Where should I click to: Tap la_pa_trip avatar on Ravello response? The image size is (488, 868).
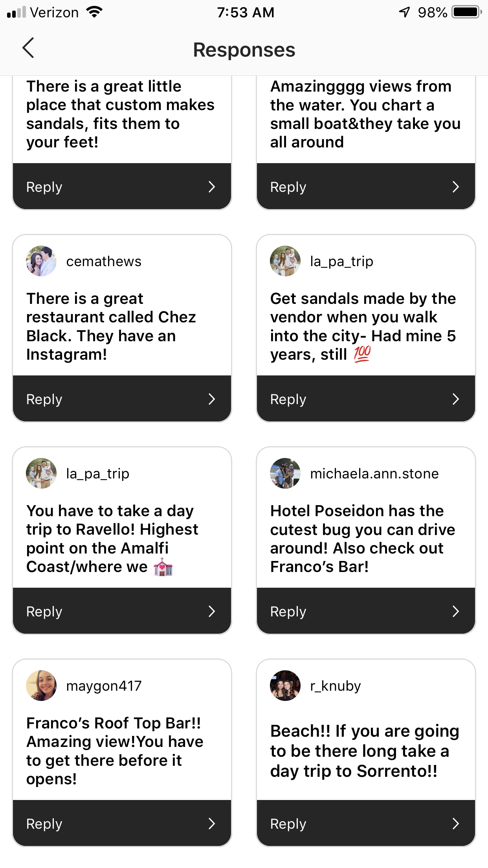(x=41, y=473)
